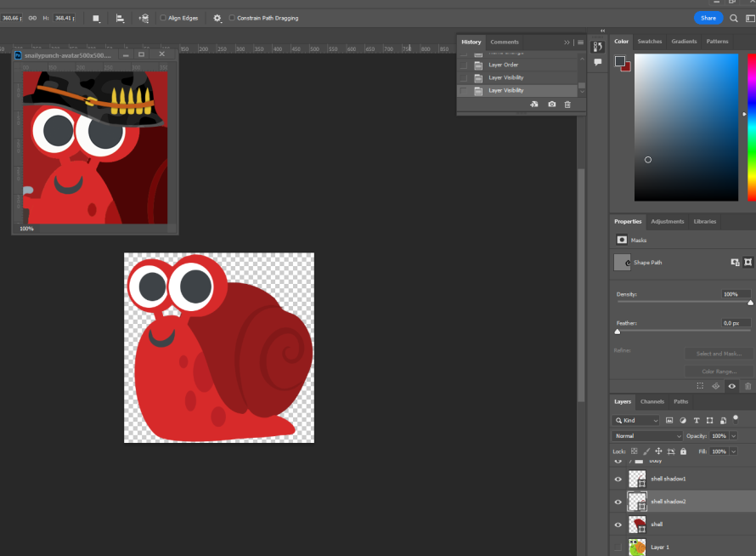Delete current history state trash icon
756x556 pixels.
click(x=567, y=105)
